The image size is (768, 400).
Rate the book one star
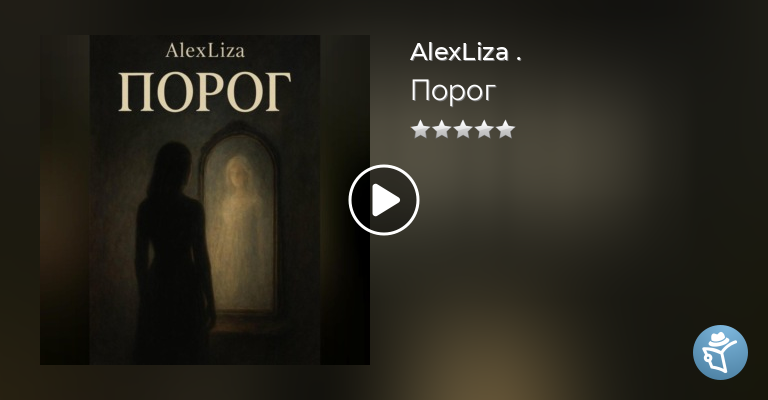(420, 130)
